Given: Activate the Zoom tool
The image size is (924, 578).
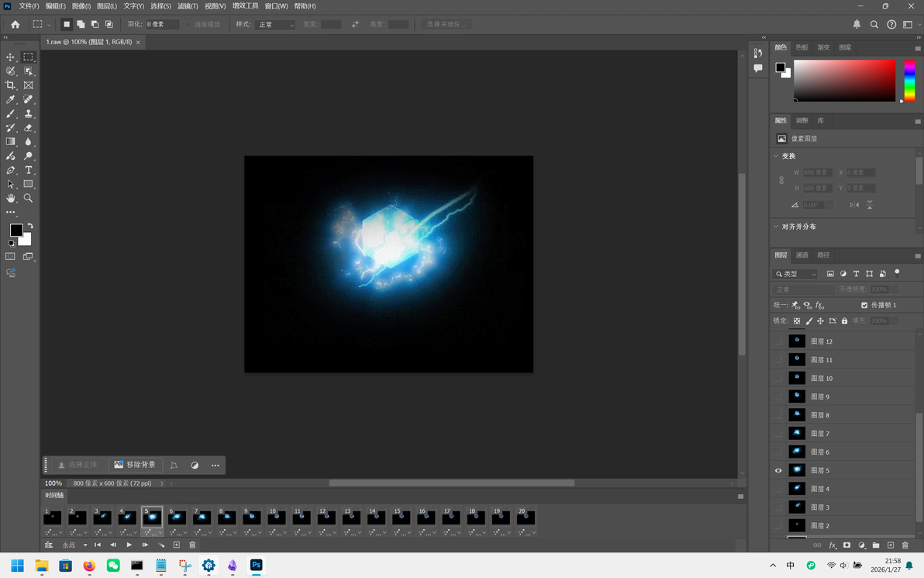Looking at the screenshot, I should pos(28,198).
